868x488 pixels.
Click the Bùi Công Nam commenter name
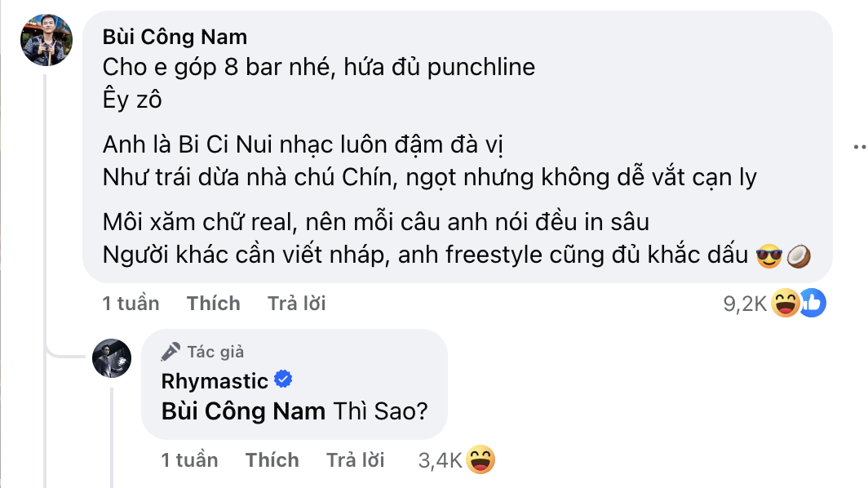[x=175, y=38]
